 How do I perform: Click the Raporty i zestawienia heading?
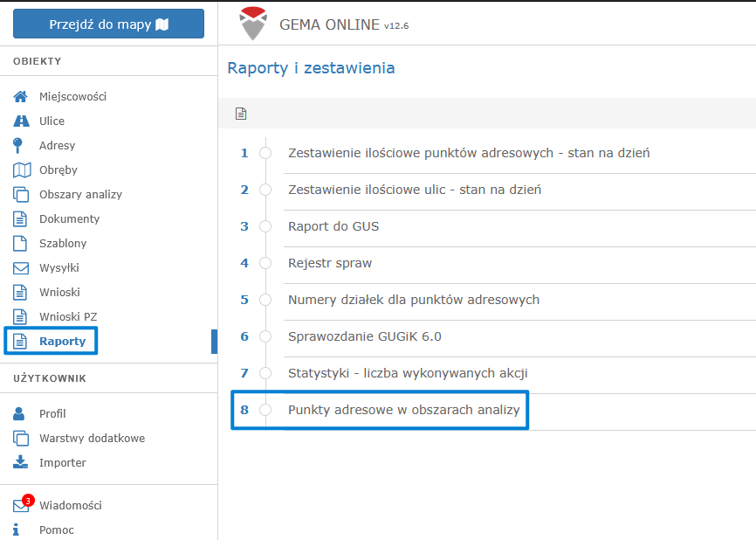(311, 68)
